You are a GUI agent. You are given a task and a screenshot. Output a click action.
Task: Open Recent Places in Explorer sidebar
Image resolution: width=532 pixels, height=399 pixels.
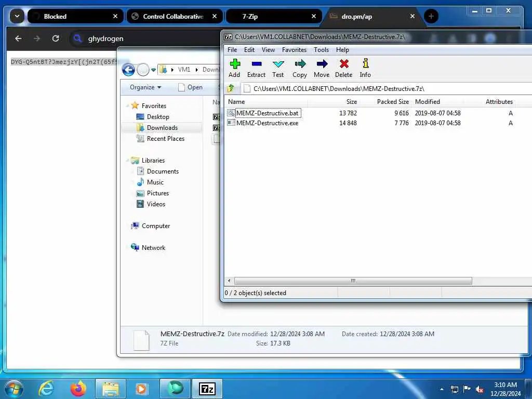(166, 138)
